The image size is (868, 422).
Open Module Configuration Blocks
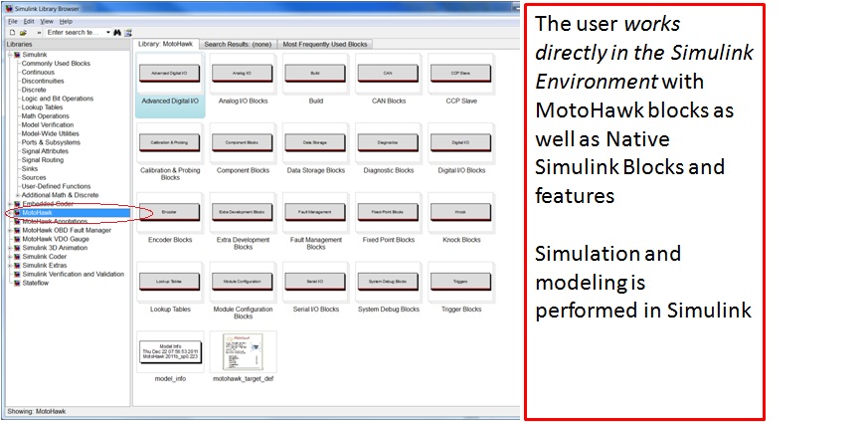(x=243, y=282)
